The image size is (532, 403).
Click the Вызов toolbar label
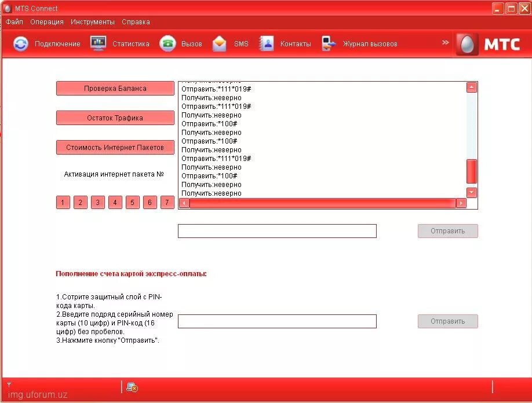pyautogui.click(x=191, y=44)
